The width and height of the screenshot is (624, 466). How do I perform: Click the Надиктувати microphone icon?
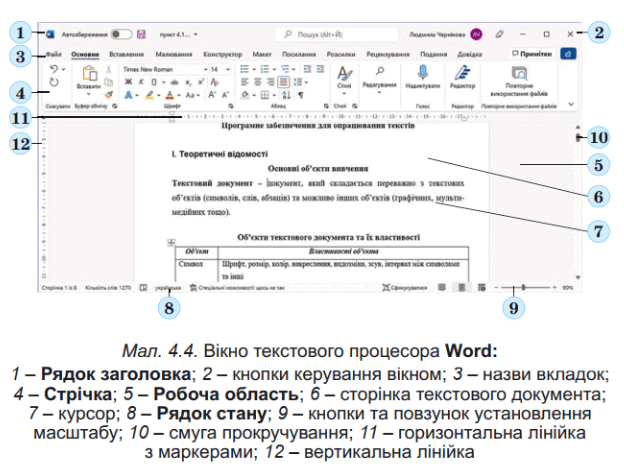click(x=423, y=73)
